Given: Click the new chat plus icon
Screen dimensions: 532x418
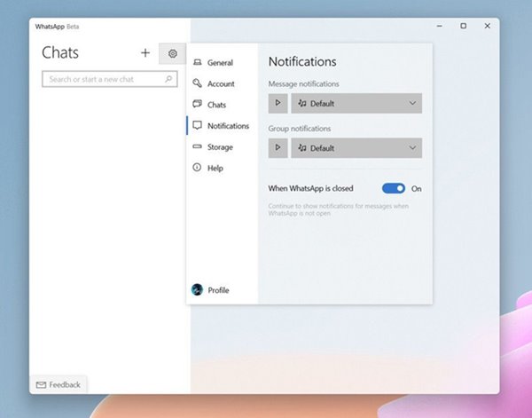Looking at the screenshot, I should (145, 53).
